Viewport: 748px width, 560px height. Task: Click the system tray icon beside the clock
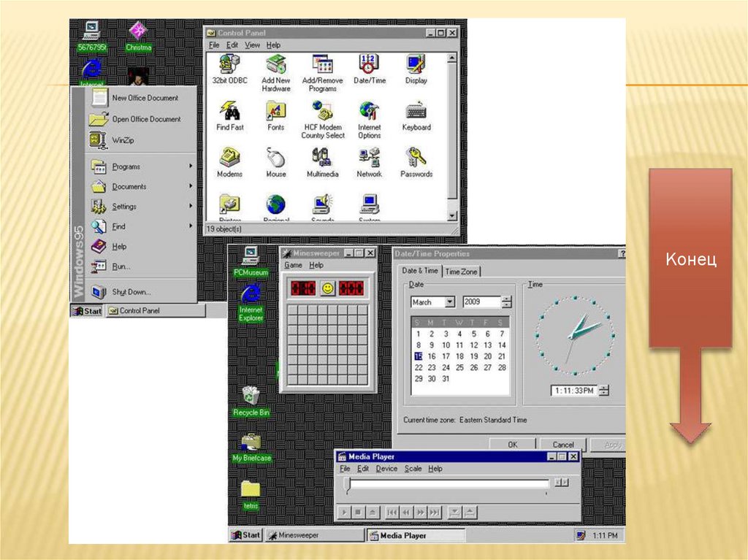pos(581,535)
